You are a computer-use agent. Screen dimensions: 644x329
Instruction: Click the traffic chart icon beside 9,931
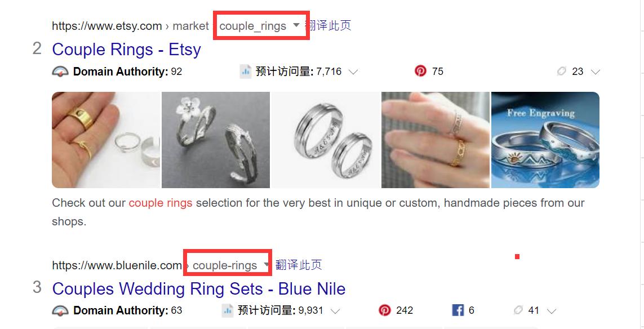(x=228, y=310)
